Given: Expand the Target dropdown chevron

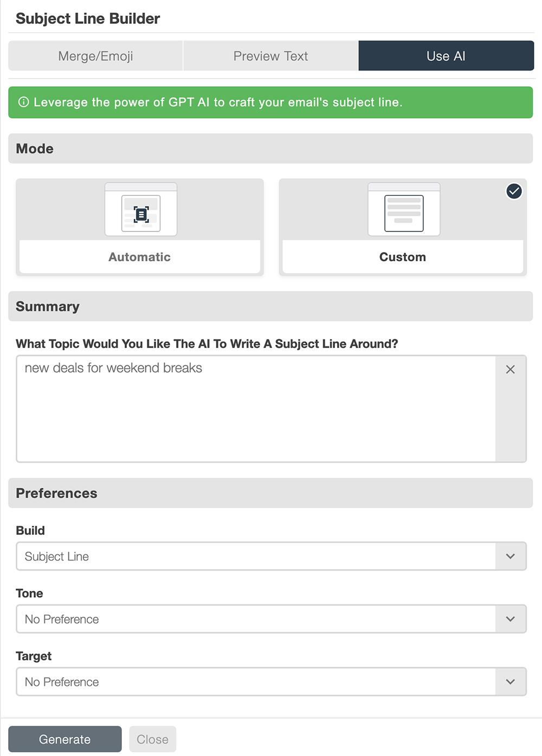Looking at the screenshot, I should [511, 682].
